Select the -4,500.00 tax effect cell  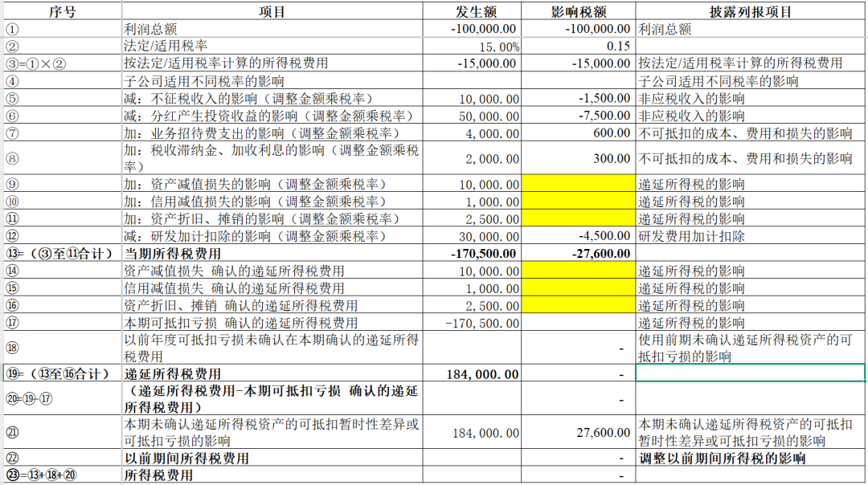pyautogui.click(x=579, y=236)
